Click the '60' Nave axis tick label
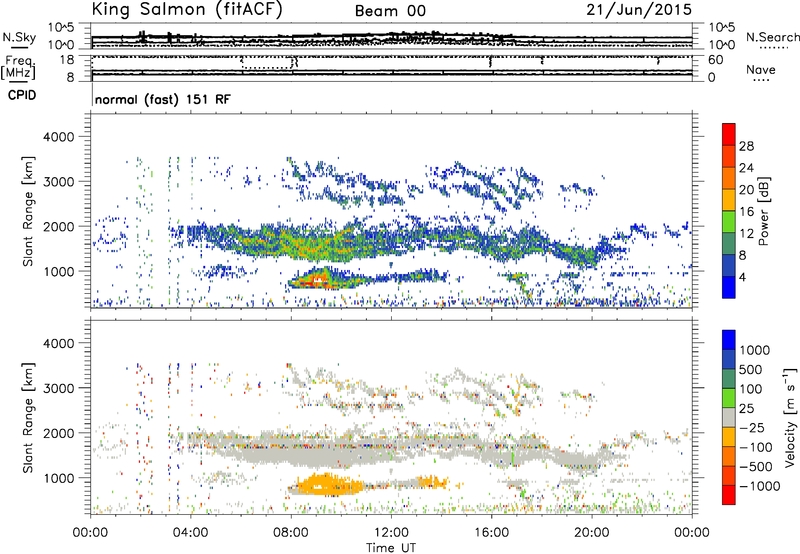This screenshot has width=800, height=554. [715, 60]
